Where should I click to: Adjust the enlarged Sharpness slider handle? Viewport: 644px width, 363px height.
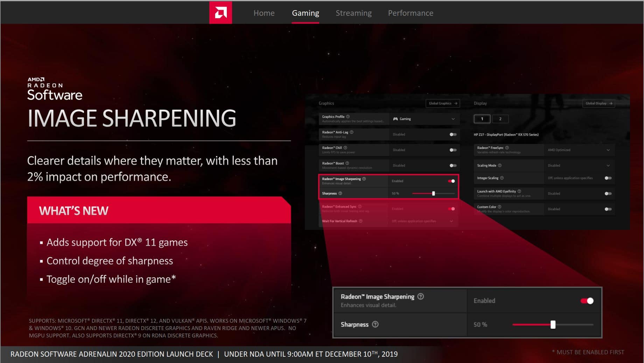pyautogui.click(x=553, y=324)
